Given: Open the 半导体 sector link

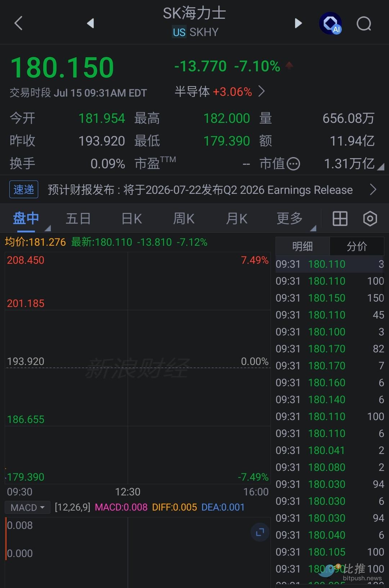Looking at the screenshot, I should (x=220, y=92).
